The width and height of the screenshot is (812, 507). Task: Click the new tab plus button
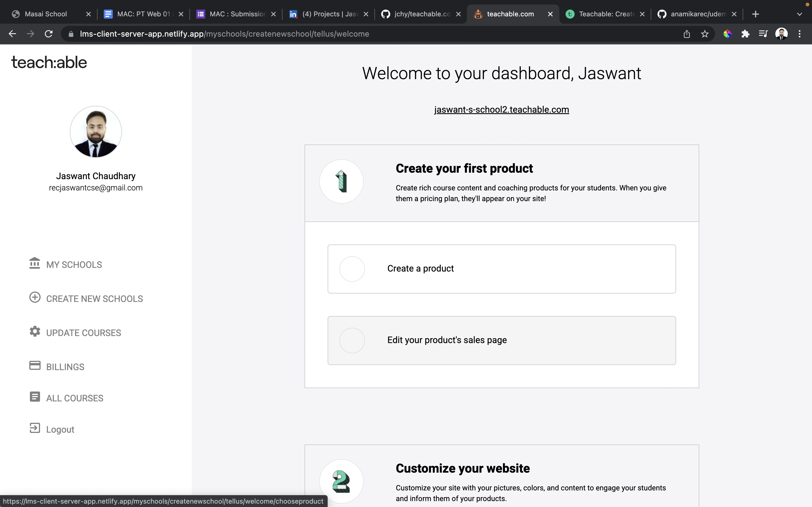point(756,14)
